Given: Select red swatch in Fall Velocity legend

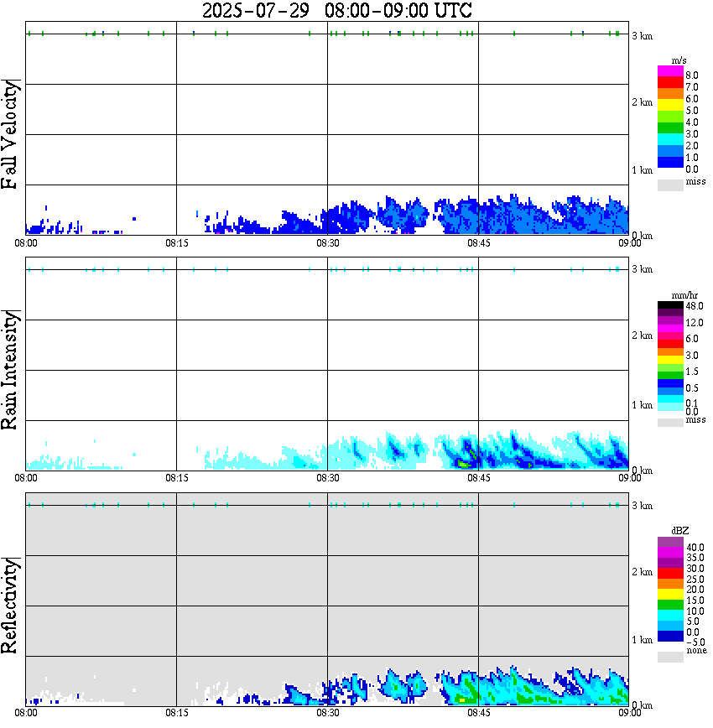Looking at the screenshot, I should (x=670, y=83).
